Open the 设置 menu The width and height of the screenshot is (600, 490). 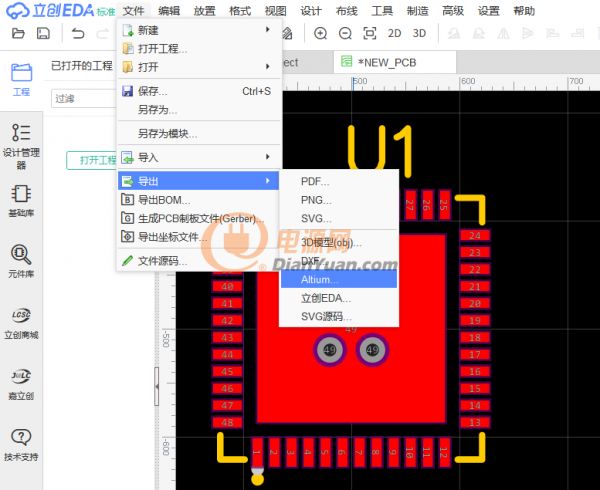coord(488,11)
